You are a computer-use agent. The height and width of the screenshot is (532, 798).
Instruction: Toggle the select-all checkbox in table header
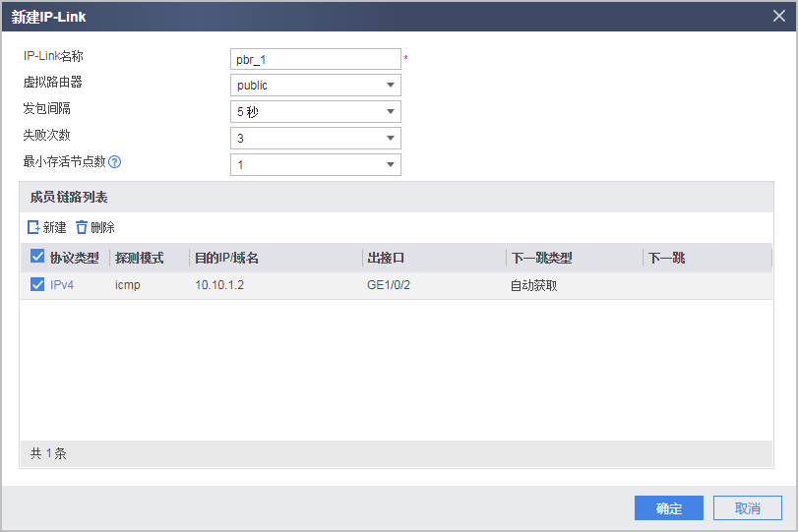(37, 258)
